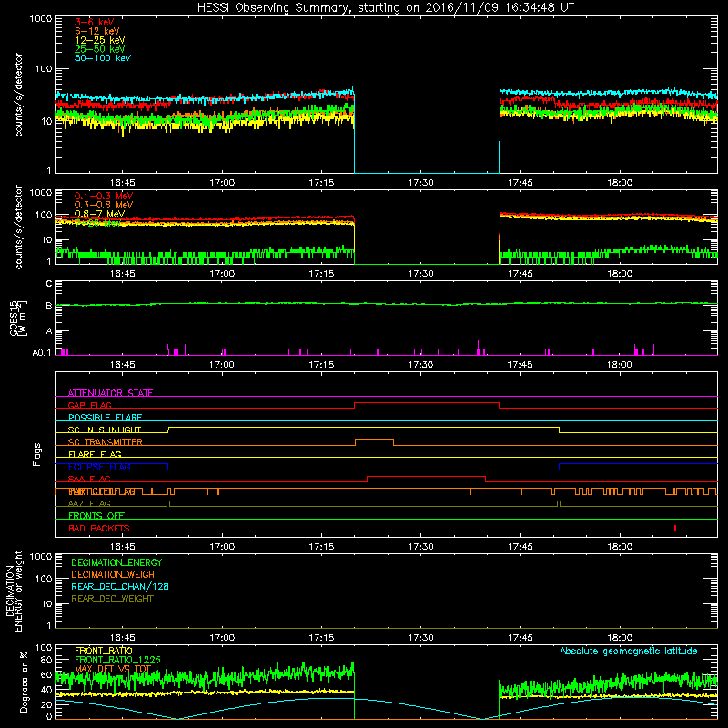Select the ATTENUATOR_STATE flag label

(x=110, y=393)
